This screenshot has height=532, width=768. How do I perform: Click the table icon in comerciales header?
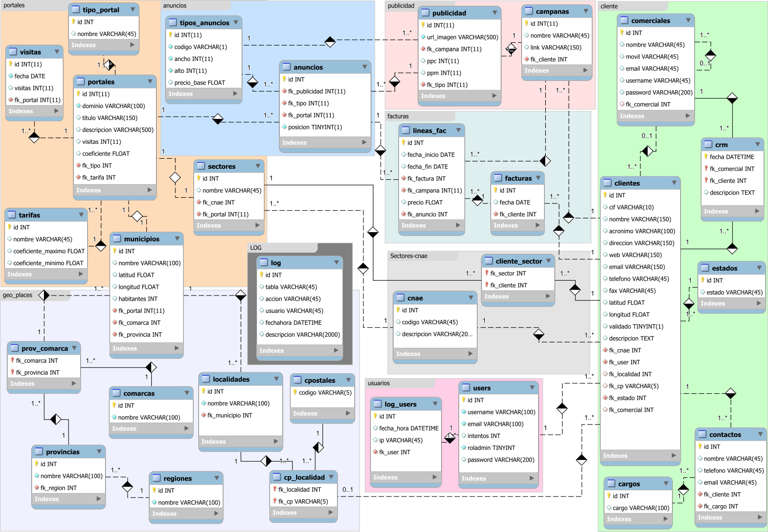pos(624,21)
